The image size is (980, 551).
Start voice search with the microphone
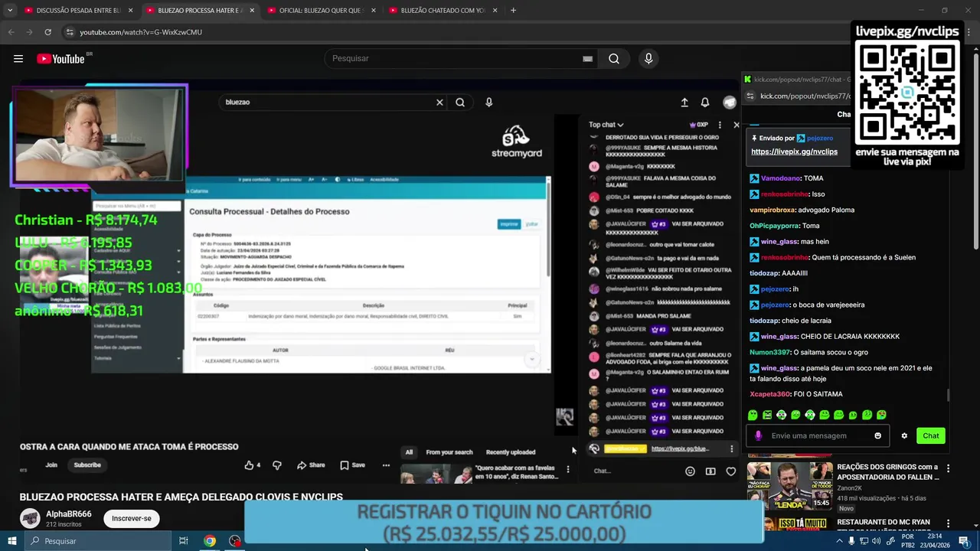648,59
